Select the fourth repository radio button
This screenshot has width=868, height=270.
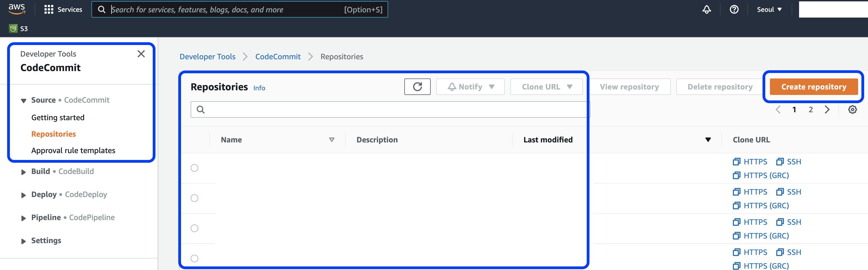[194, 258]
